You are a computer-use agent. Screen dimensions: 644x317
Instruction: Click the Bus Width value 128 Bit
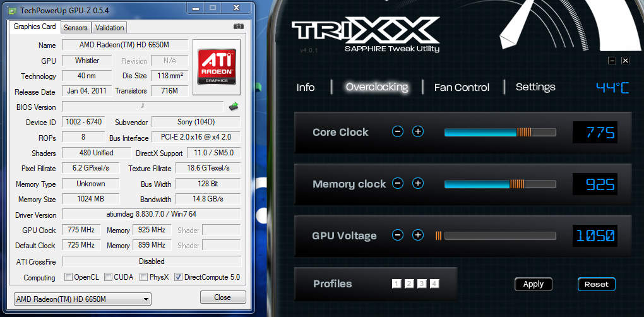[x=208, y=184]
